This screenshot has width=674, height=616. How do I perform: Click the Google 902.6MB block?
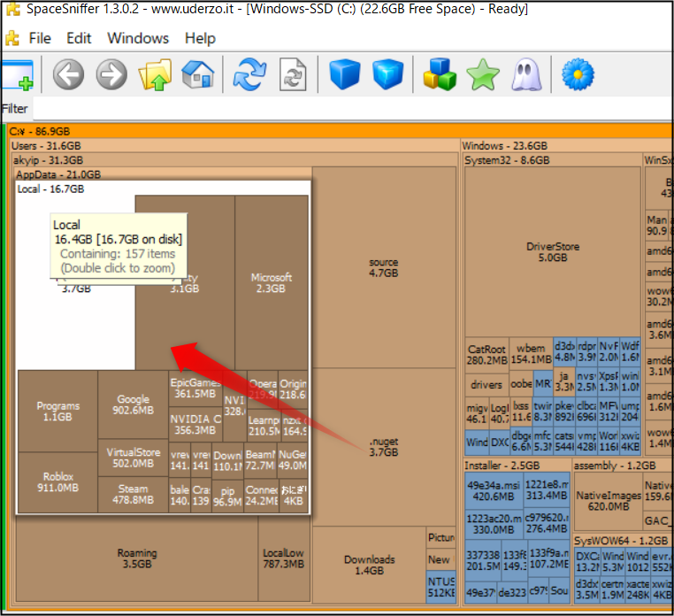click(133, 404)
